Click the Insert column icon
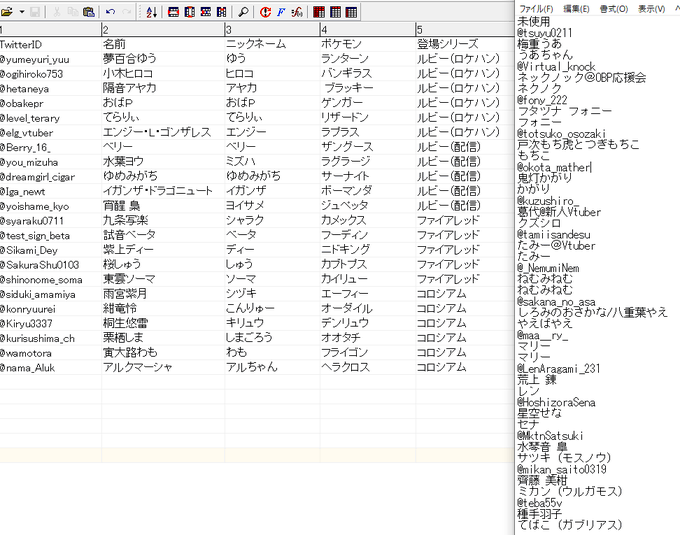Image resolution: width=680 pixels, height=535 pixels. tap(190, 12)
